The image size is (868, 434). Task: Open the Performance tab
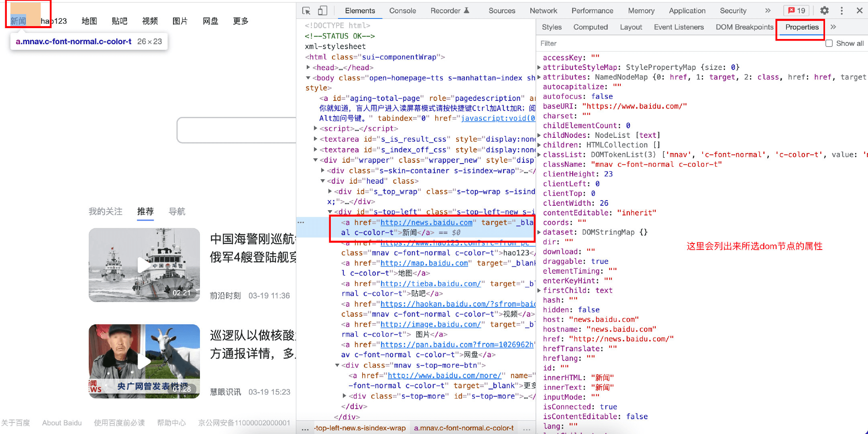point(592,11)
